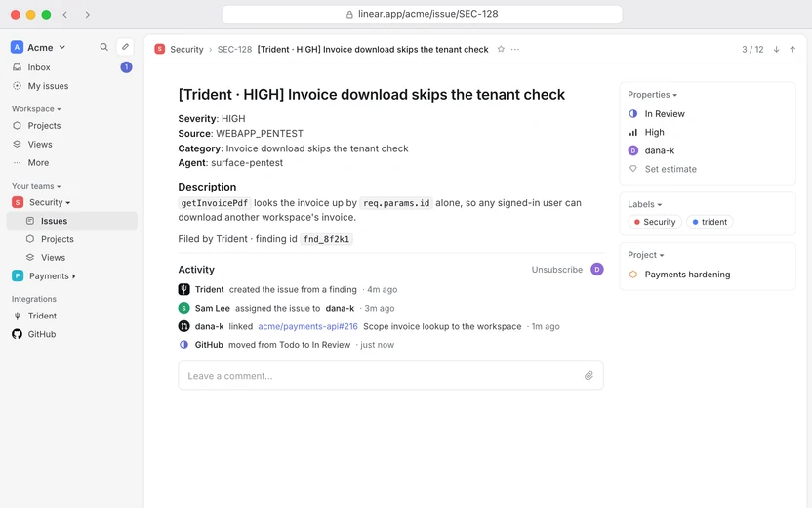Viewport: 812px width, 508px height.
Task: Click the browser forward arrow
Action: [88, 15]
